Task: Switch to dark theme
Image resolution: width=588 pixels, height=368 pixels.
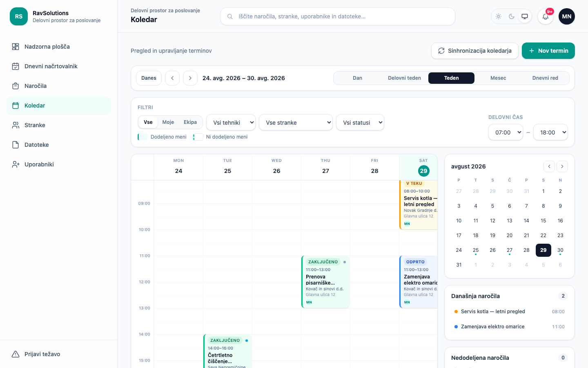Action: pos(512,16)
